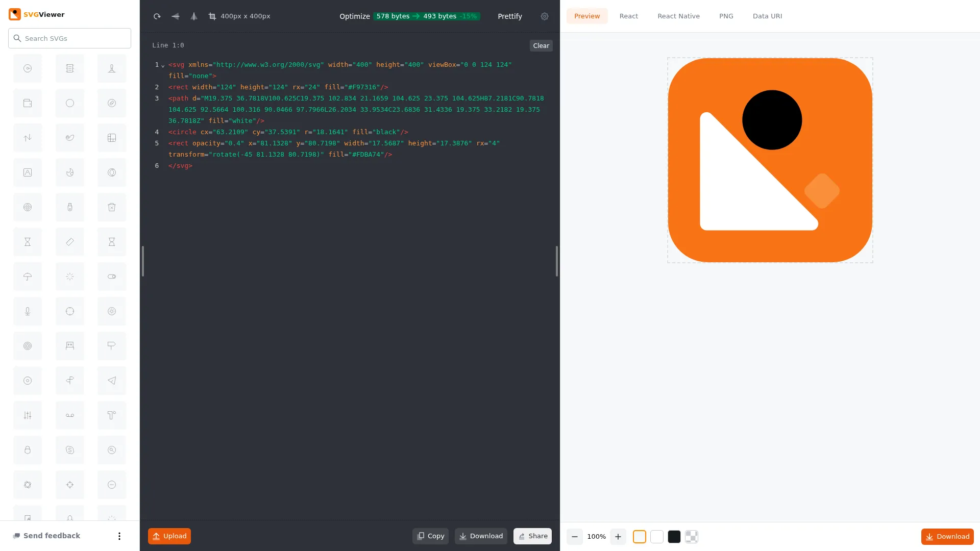980x551 pixels.
Task: Select the minus circle icon in sidebar
Action: click(x=112, y=485)
